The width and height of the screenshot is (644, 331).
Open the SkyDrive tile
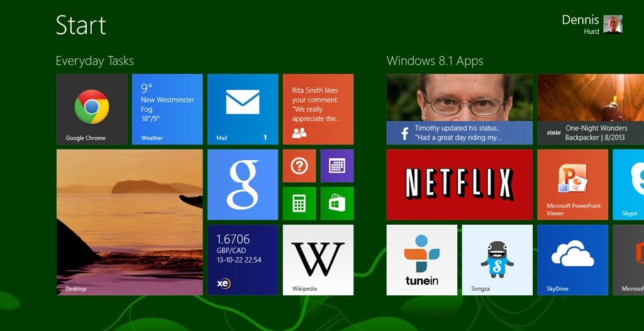coord(572,260)
